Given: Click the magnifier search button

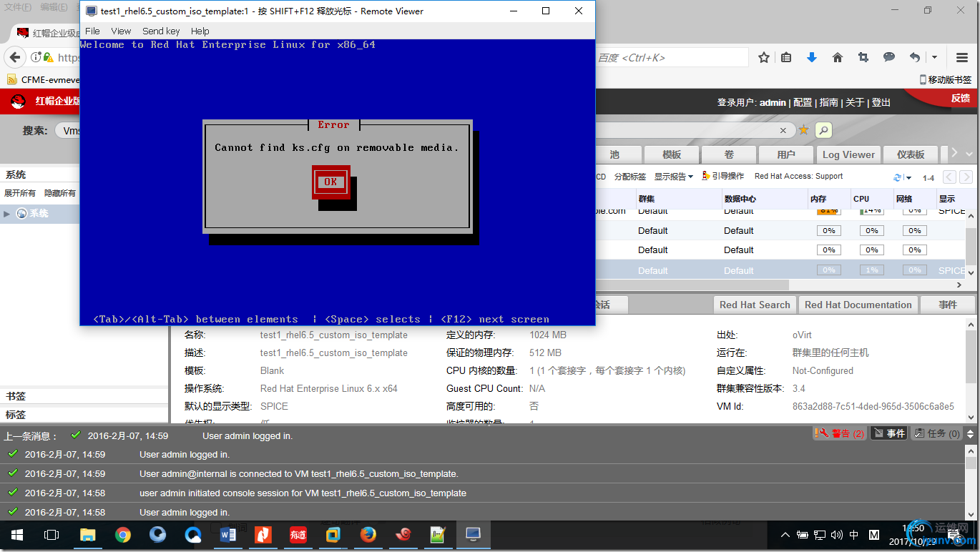Looking at the screenshot, I should tap(823, 130).
